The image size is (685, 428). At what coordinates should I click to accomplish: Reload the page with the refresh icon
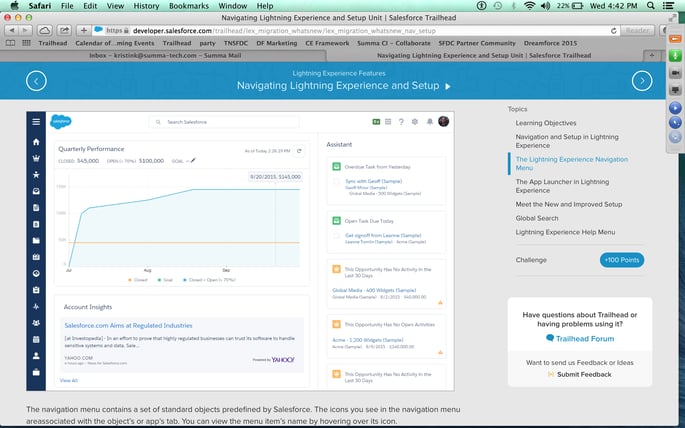coord(613,31)
